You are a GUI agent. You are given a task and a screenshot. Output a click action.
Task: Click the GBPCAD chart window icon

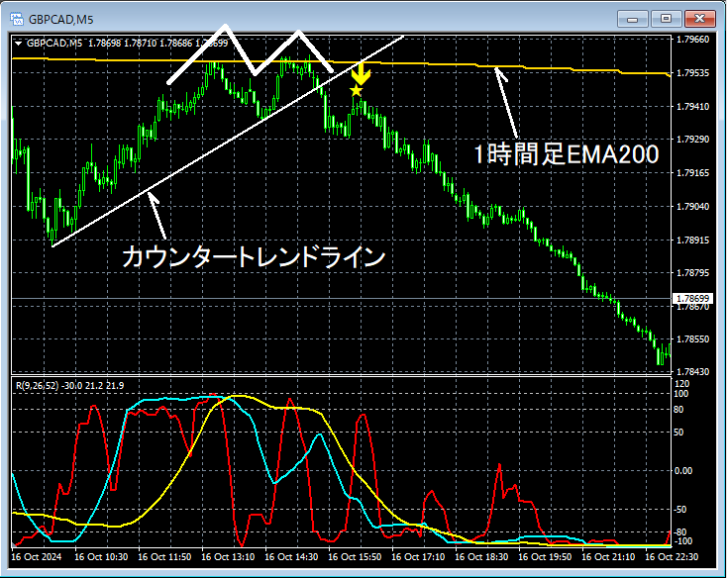click(x=17, y=19)
